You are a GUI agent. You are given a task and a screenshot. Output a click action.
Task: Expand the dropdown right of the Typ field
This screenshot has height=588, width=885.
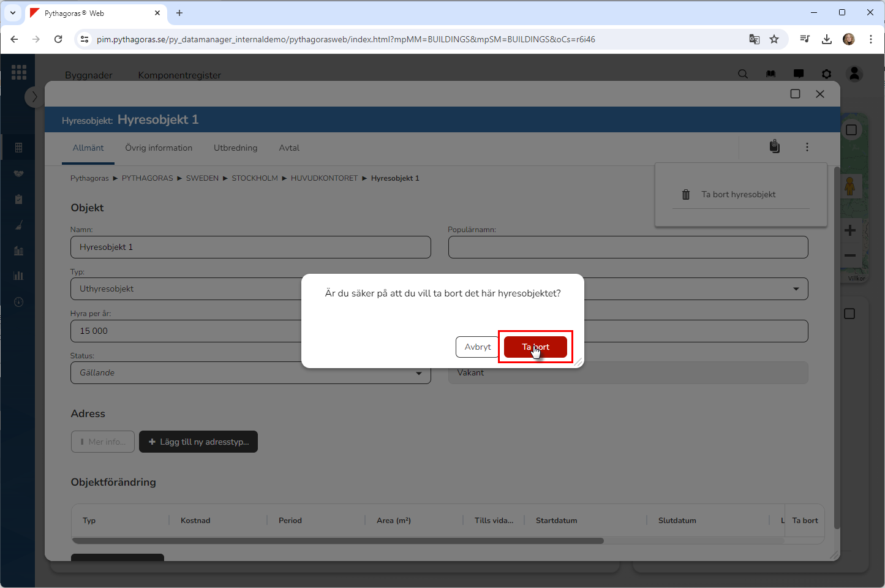(796, 289)
